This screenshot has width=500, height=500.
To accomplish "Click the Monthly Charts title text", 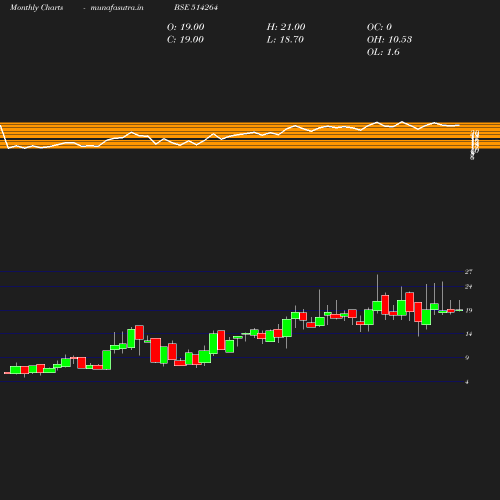I will [x=36, y=7].
